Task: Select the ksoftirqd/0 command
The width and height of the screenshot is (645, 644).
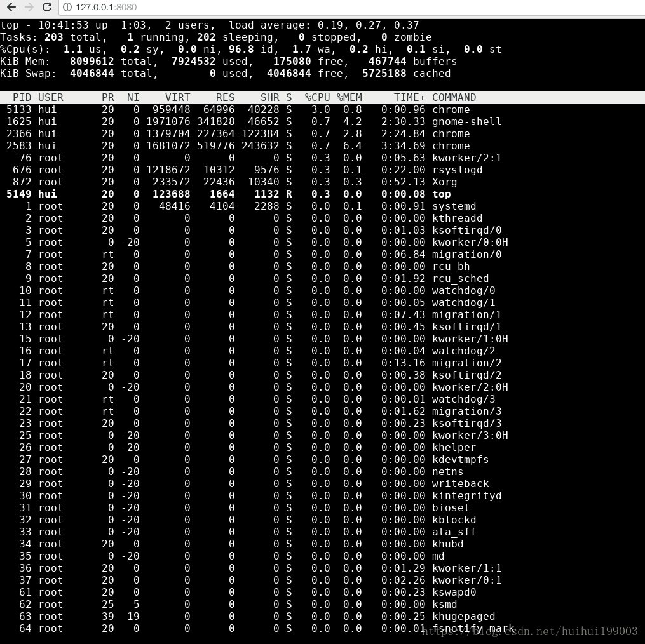Action: point(467,231)
